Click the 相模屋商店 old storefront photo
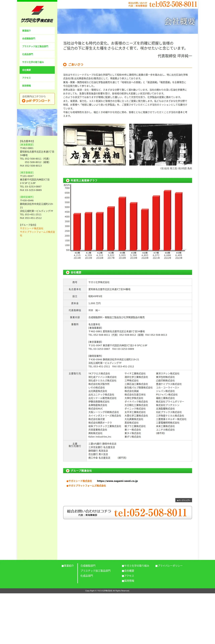The height and width of the screenshot is (644, 215). tap(94, 144)
